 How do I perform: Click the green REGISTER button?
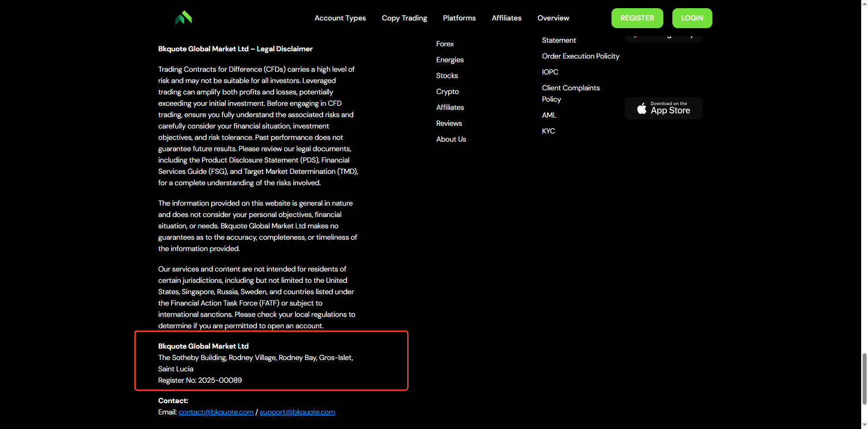(637, 18)
